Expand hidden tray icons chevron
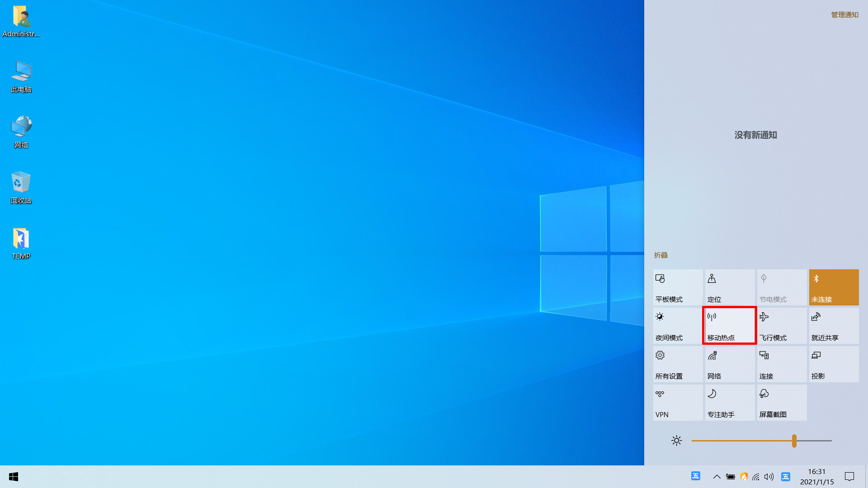 click(717, 476)
